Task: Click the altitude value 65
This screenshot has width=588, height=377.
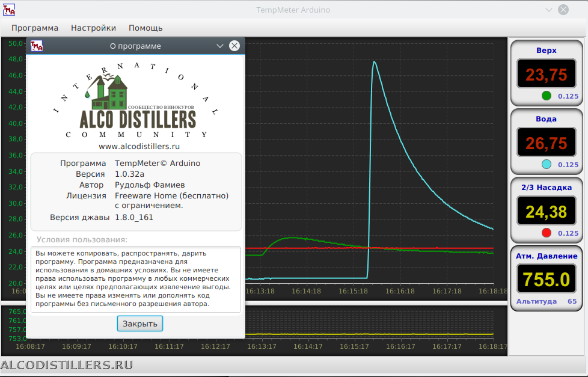Action: (572, 301)
